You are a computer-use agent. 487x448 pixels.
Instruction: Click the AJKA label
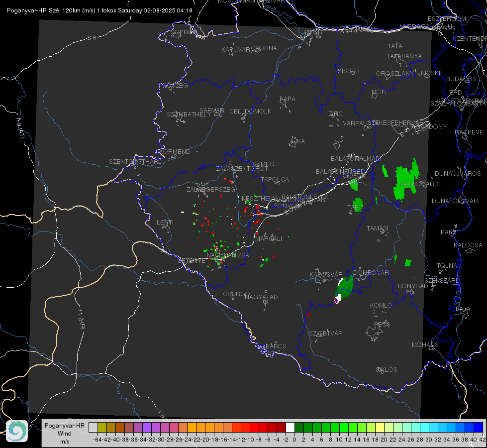pyautogui.click(x=297, y=141)
